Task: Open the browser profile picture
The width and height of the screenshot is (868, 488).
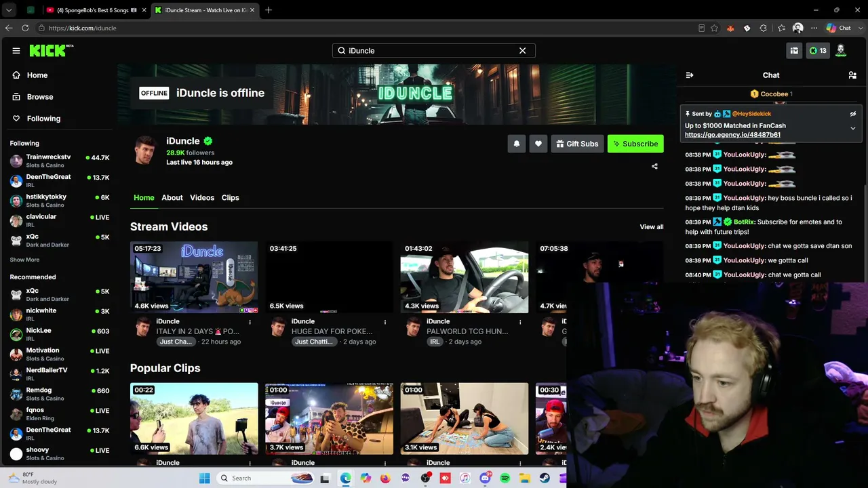Action: (x=797, y=28)
